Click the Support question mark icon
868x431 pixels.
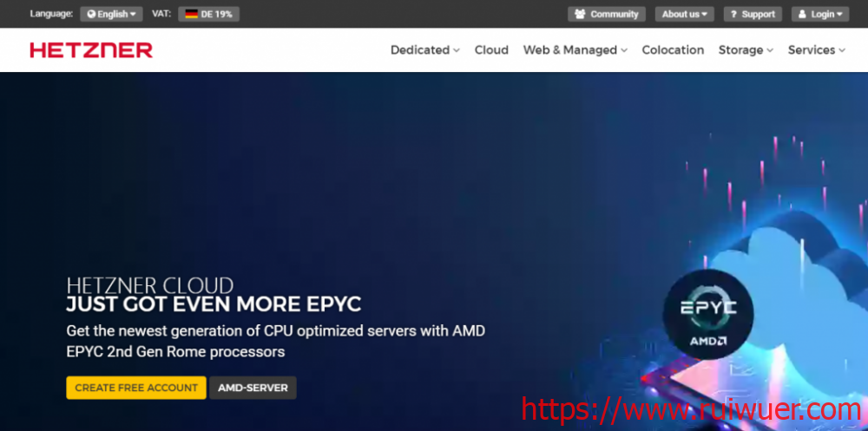(734, 15)
